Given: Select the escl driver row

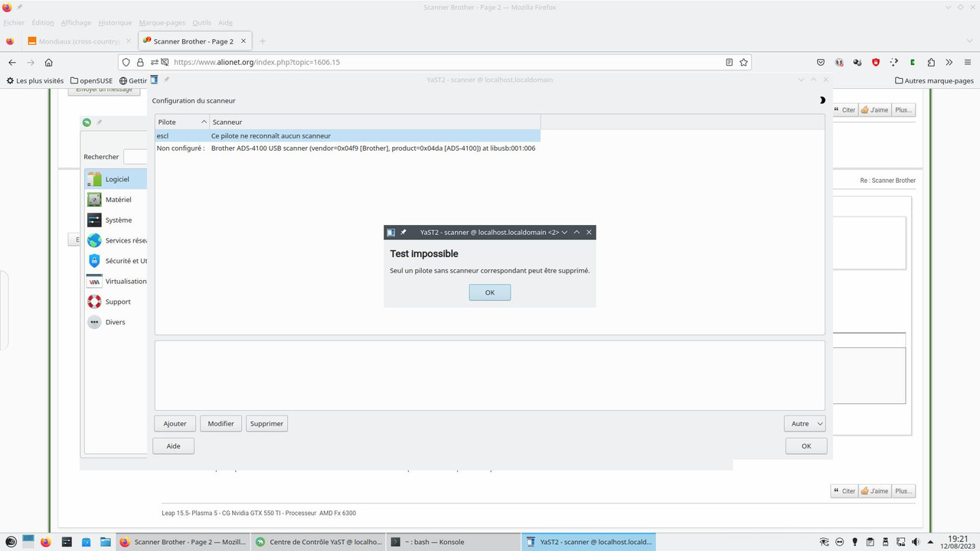Looking at the screenshot, I should 348,135.
